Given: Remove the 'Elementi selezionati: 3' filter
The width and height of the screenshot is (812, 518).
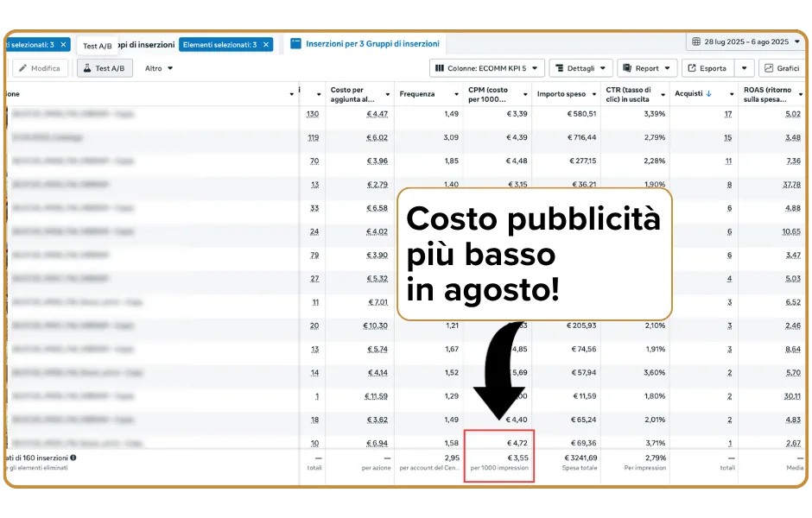Looking at the screenshot, I should click(266, 45).
